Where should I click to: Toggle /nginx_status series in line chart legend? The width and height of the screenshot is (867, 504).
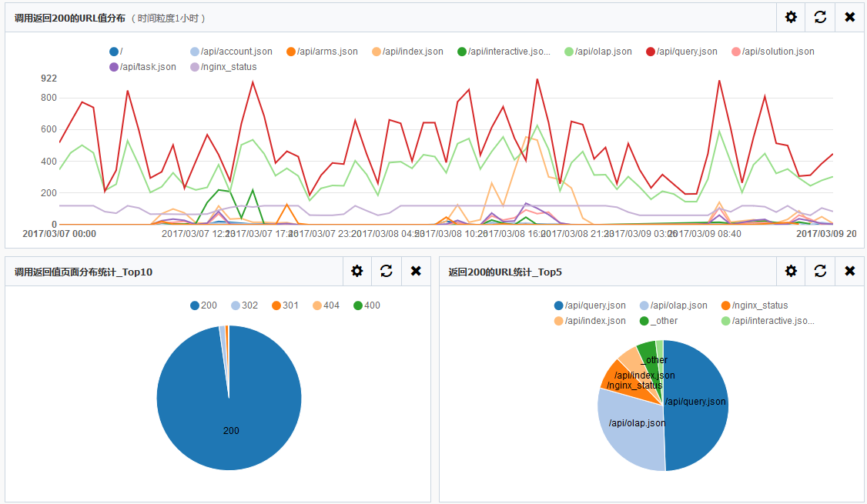coord(223,67)
